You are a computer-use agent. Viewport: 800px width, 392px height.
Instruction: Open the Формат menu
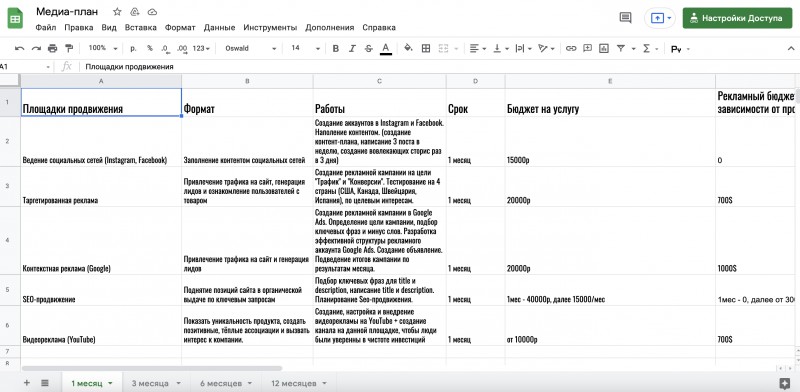180,28
